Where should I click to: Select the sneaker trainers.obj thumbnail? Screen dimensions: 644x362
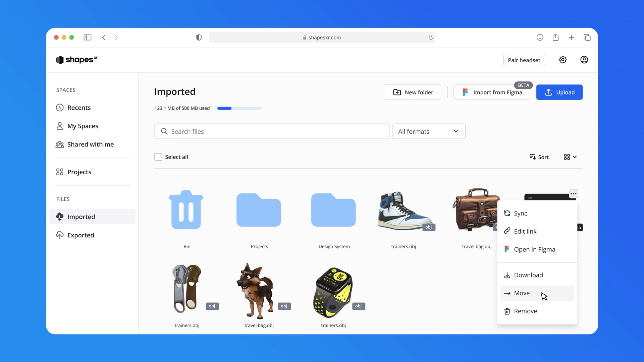[x=405, y=211]
